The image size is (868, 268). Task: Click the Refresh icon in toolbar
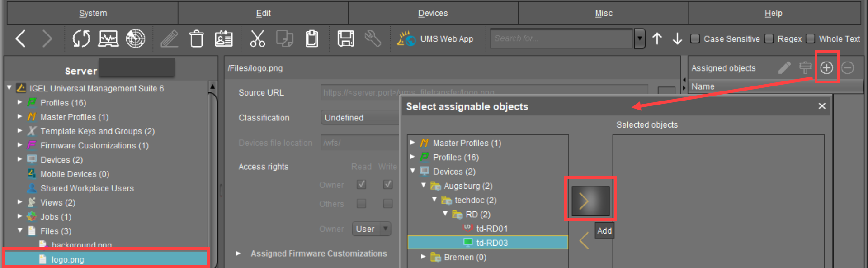[81, 39]
